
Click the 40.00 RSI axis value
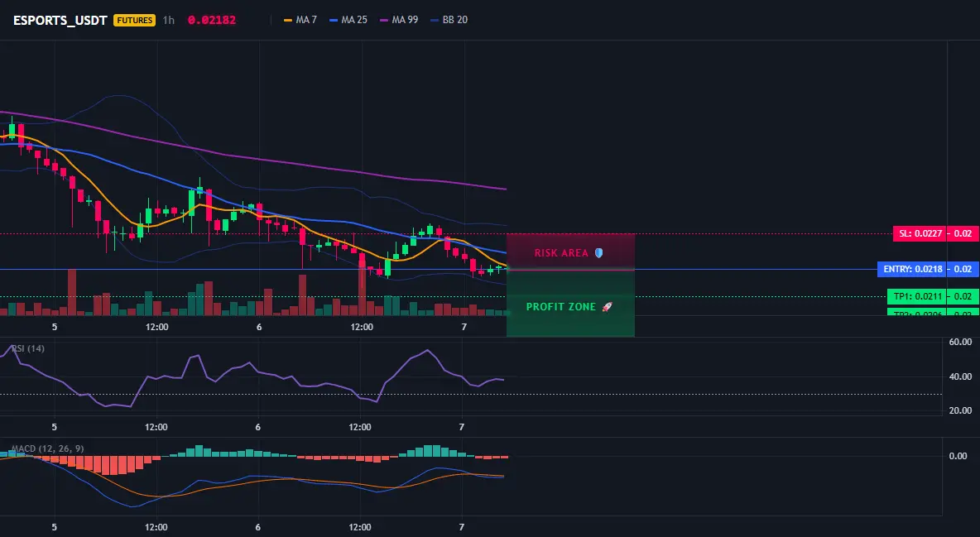pos(960,376)
